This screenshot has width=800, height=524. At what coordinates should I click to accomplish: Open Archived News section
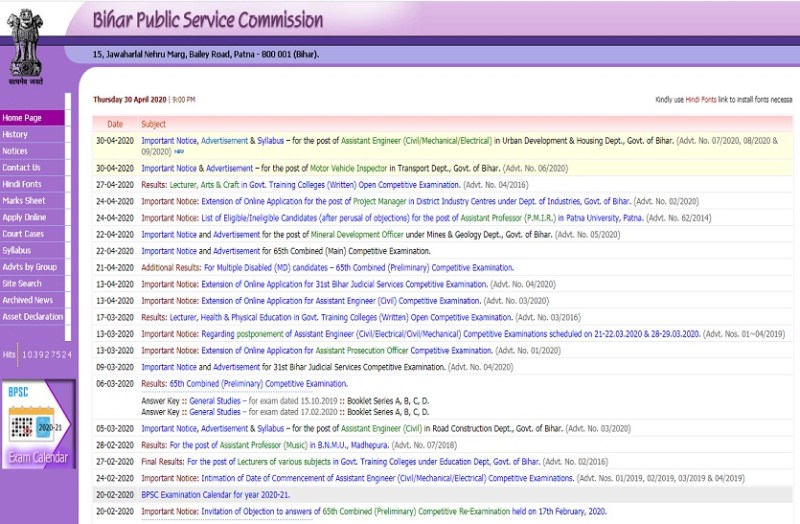28,300
